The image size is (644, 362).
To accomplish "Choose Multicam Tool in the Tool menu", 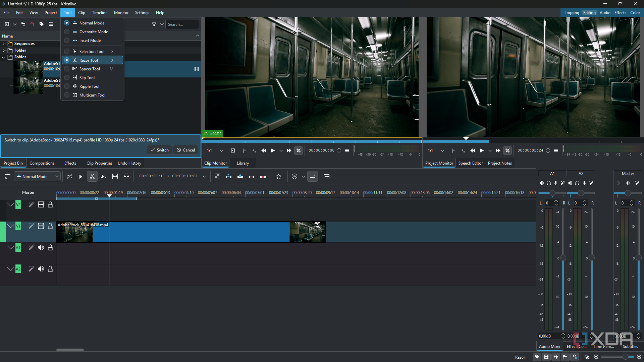I will [92, 95].
